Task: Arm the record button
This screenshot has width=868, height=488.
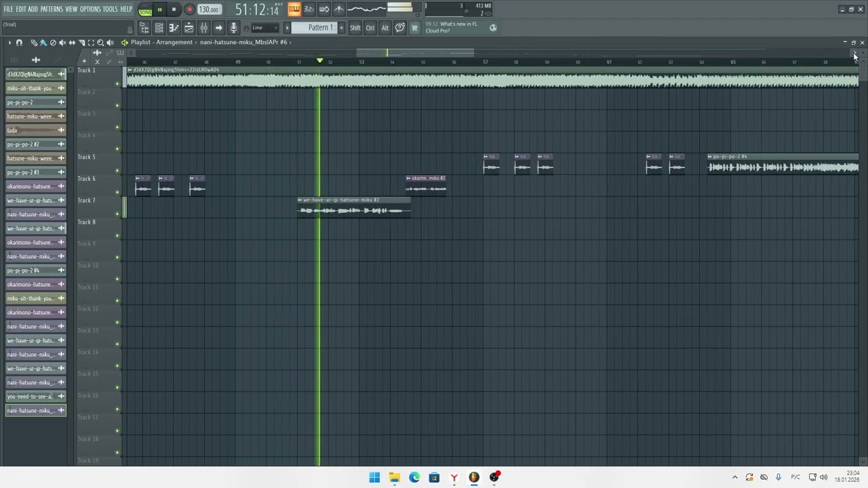Action: click(189, 9)
